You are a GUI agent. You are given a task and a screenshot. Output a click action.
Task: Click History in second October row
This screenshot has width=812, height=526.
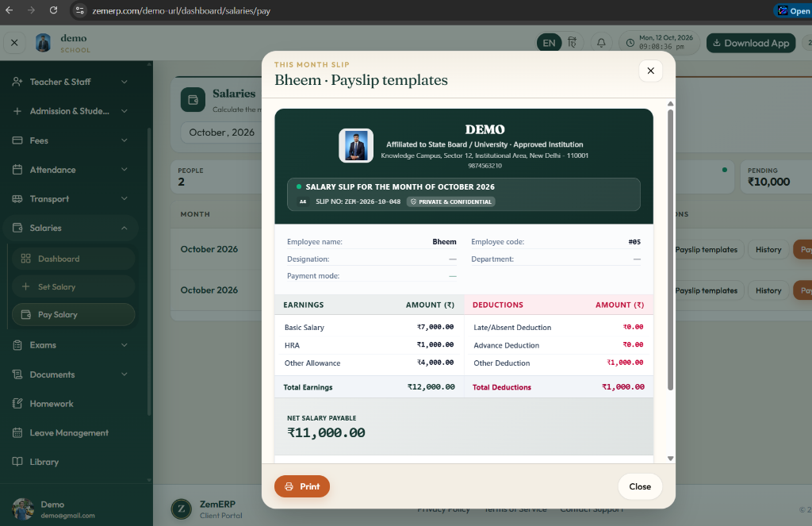768,290
